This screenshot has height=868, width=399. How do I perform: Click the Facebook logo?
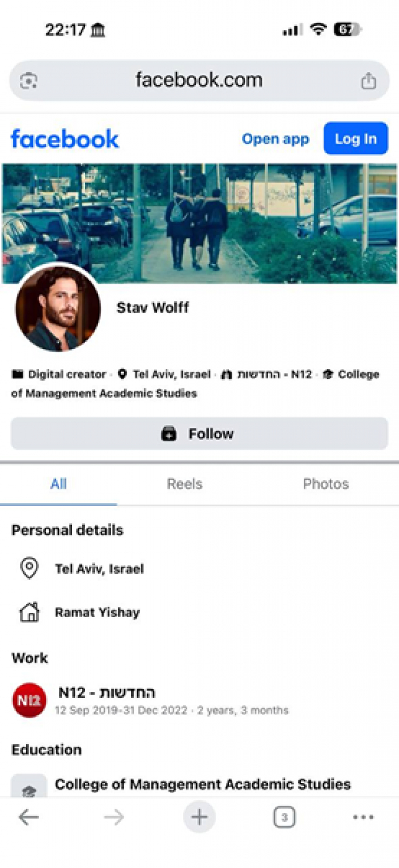65,139
